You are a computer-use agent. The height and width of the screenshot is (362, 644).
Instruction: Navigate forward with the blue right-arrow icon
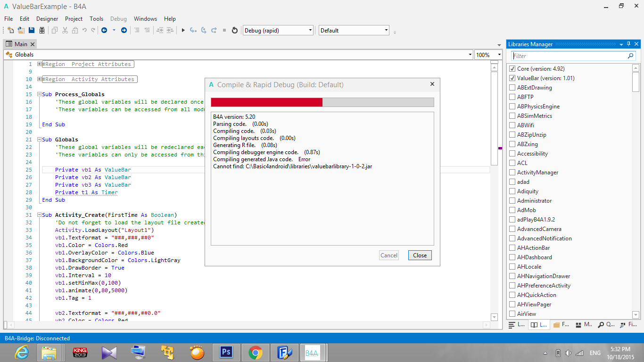tap(124, 30)
